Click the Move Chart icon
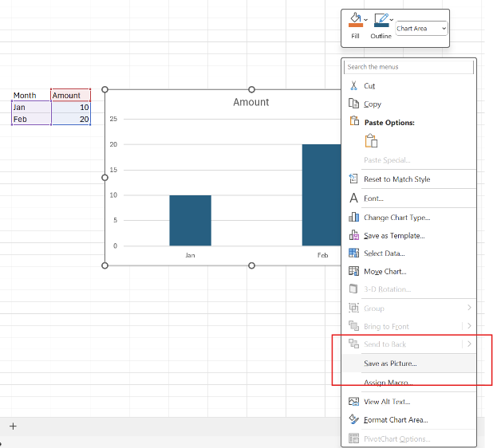The height and width of the screenshot is (448, 493). coord(353,271)
